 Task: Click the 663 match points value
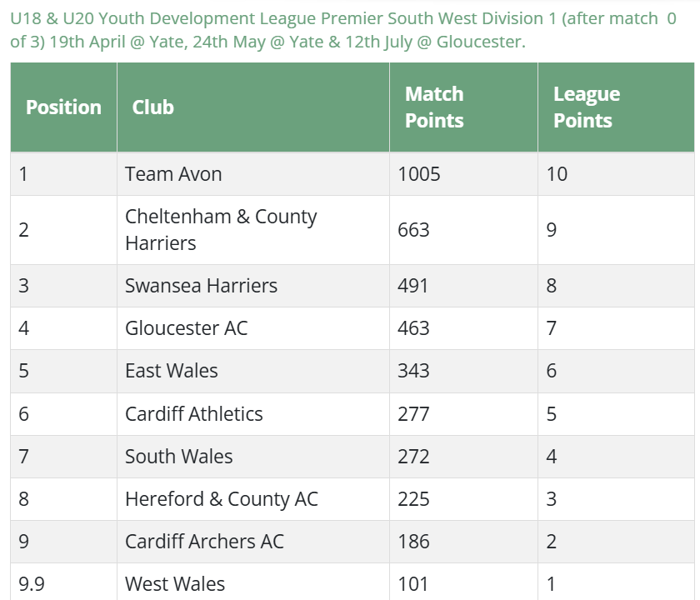point(413,230)
